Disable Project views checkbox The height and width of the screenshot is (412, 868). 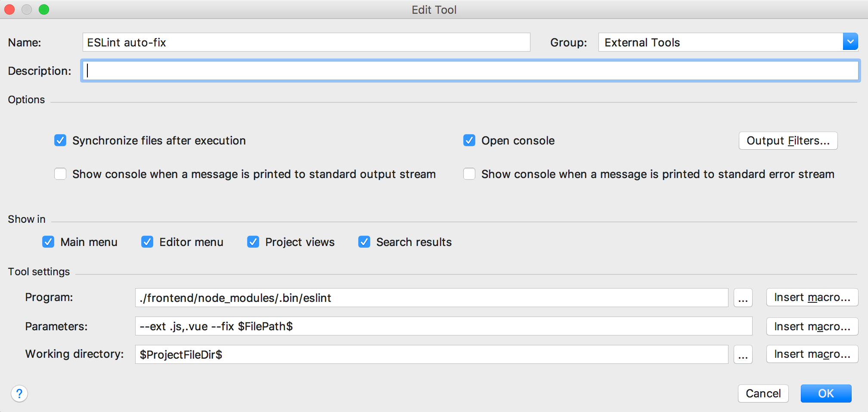[253, 242]
